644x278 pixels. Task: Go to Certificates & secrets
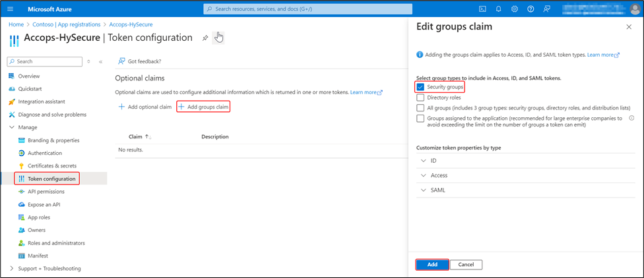click(51, 165)
